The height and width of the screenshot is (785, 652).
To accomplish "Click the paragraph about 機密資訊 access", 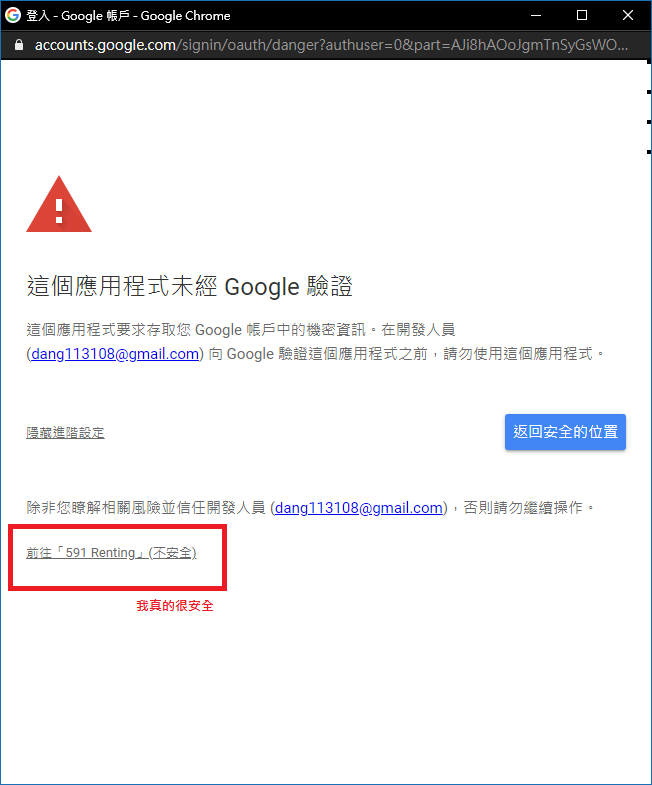I will coord(315,342).
